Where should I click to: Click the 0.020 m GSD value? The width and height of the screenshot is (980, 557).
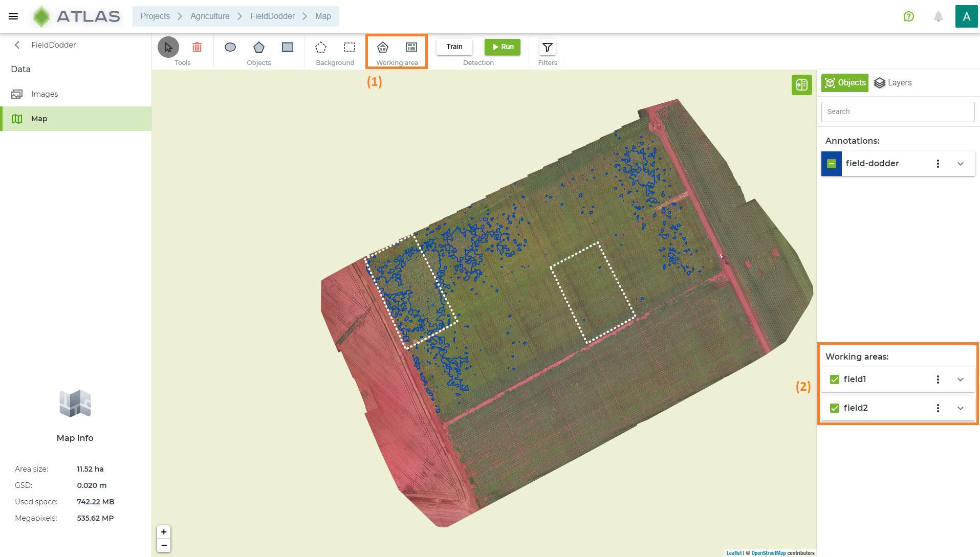(x=92, y=485)
